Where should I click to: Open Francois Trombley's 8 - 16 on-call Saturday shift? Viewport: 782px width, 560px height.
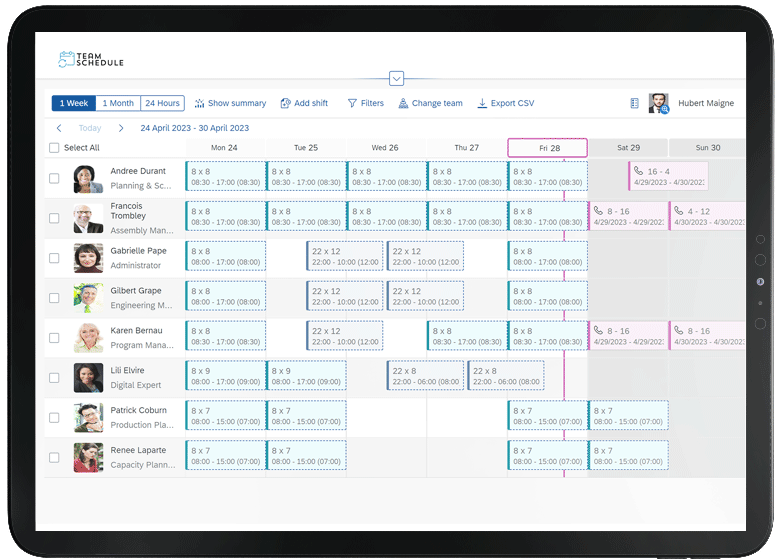coord(628,216)
